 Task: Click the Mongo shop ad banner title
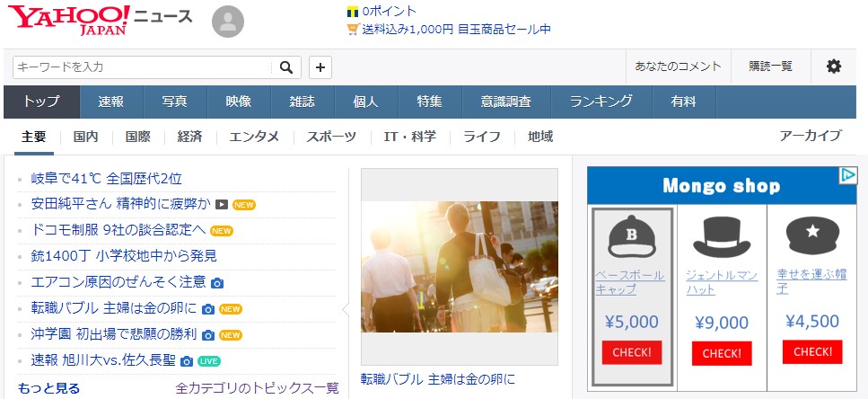722,186
